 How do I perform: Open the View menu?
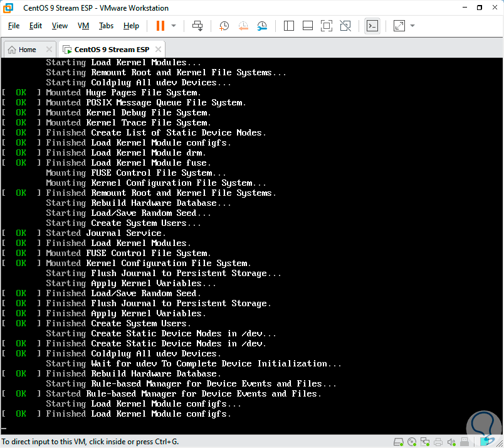pos(60,26)
